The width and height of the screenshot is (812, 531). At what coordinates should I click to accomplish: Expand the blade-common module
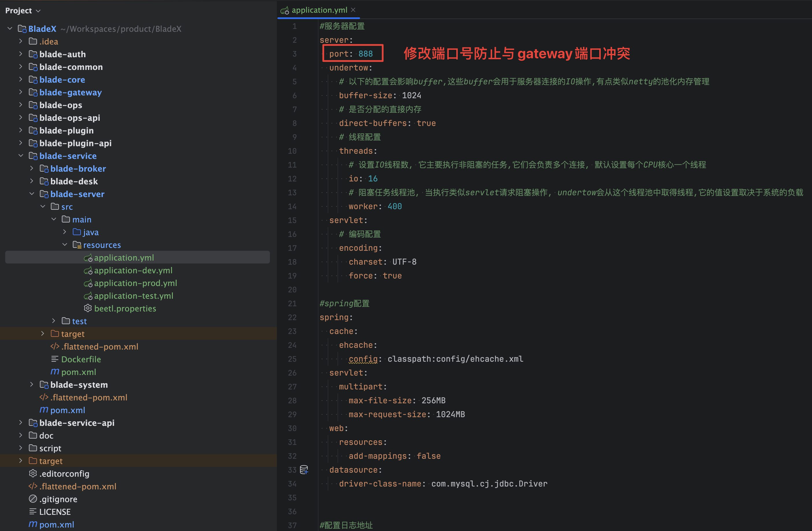(x=21, y=66)
